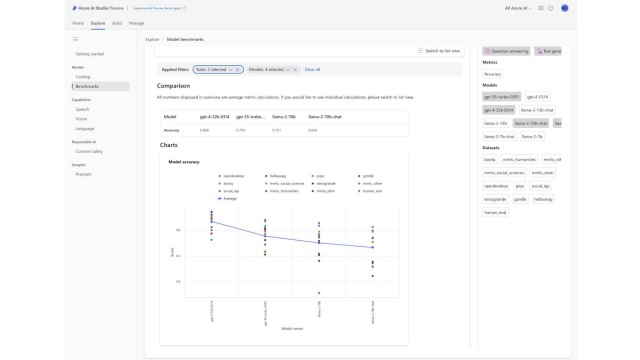Open Catalog under Models
The image size is (640, 360).
[83, 77]
